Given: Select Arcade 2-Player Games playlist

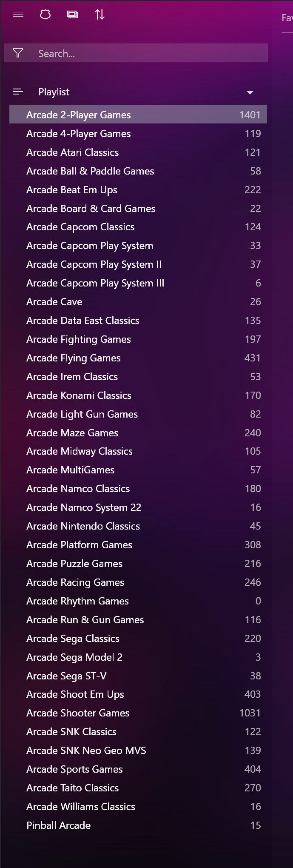Looking at the screenshot, I should coord(138,115).
